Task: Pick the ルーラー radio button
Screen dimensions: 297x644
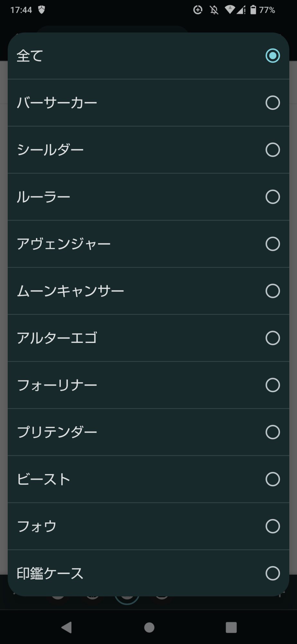Action: [272, 197]
